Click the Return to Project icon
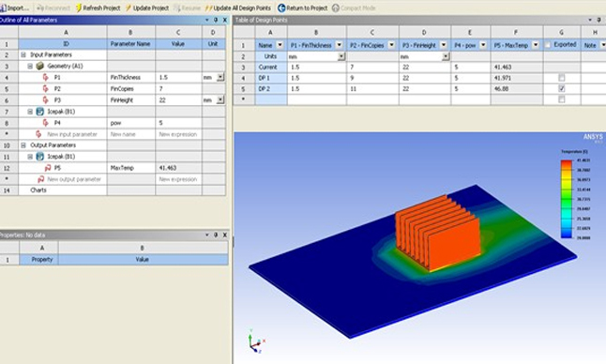Viewport: 606px width, 364px height. [x=281, y=8]
